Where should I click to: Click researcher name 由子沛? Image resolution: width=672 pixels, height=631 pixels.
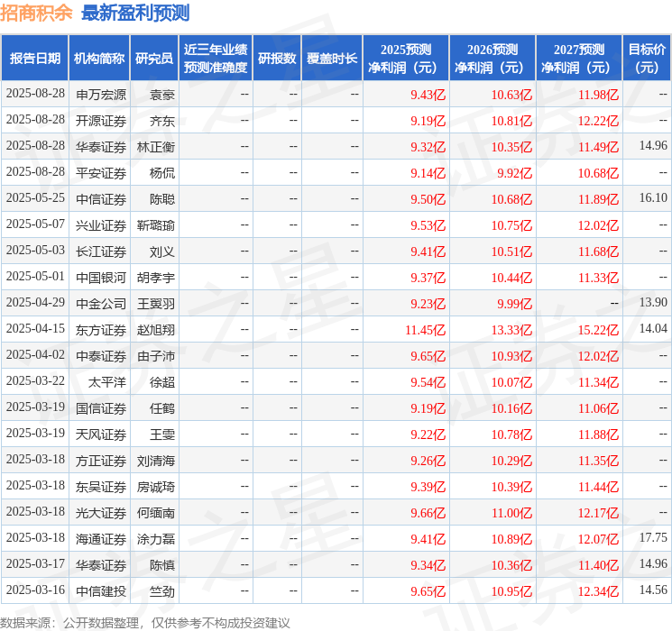(x=156, y=355)
